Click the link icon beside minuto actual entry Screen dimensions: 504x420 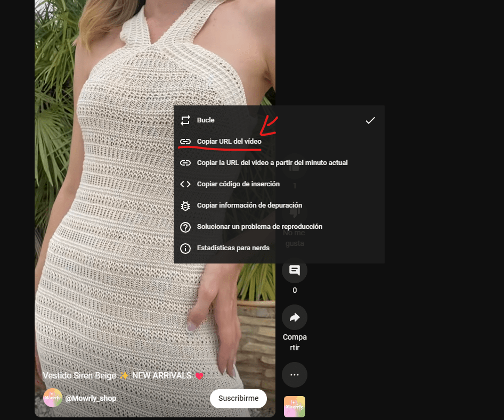pos(185,163)
